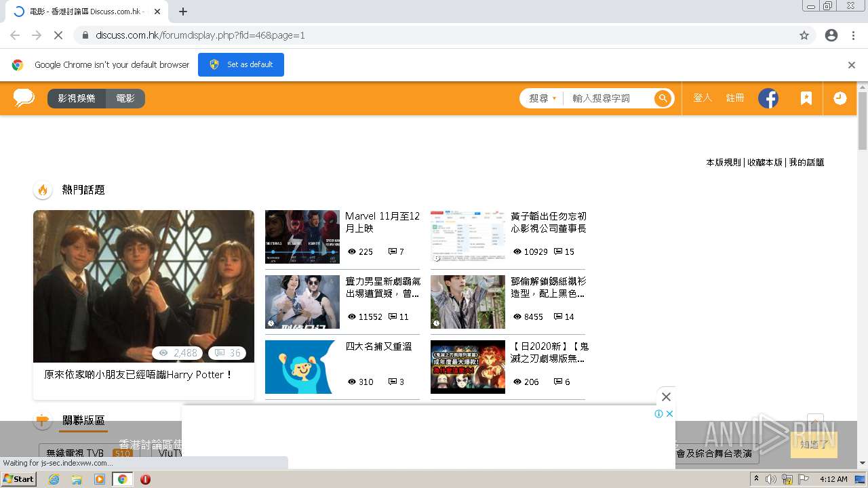Stop loading the page
868x488 pixels.
pyautogui.click(x=58, y=35)
